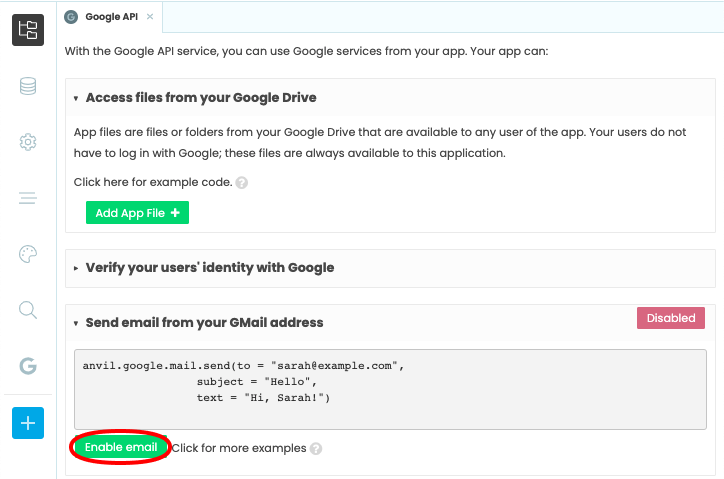Click the help icon beside example code
Image resolution: width=724 pixels, height=479 pixels.
(x=241, y=183)
